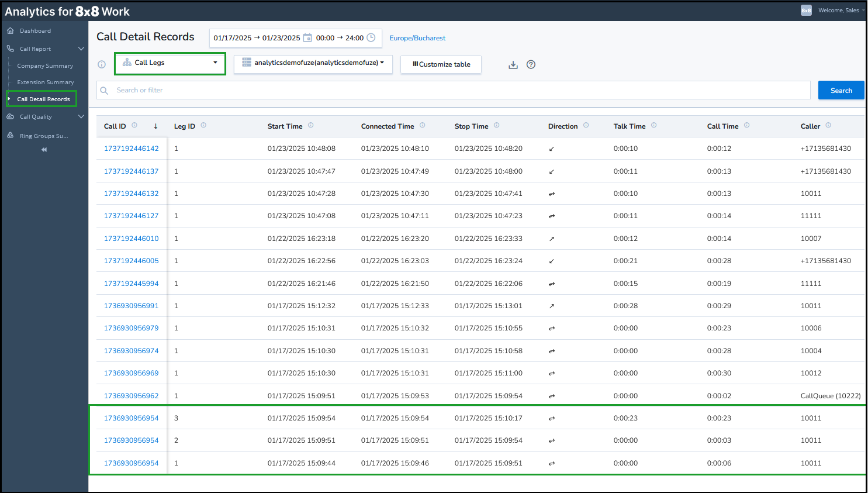Expand the Call Report chevron
Screen dimensions: 868x493
[x=81, y=49]
